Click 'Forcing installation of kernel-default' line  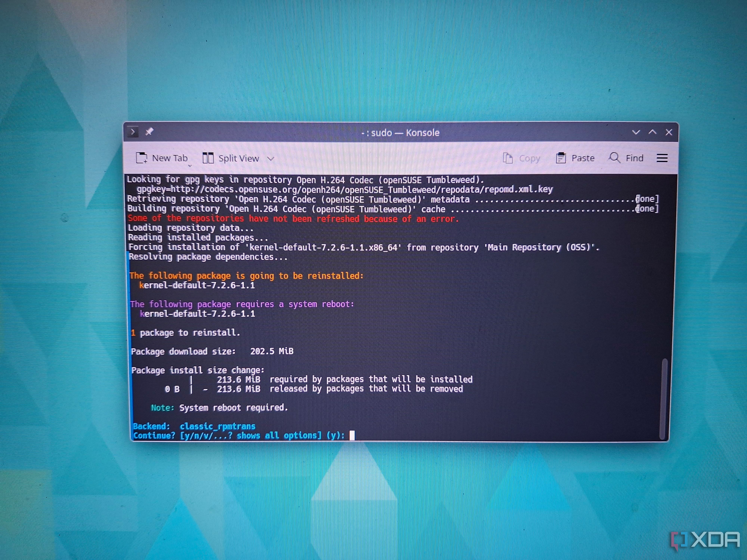point(364,247)
